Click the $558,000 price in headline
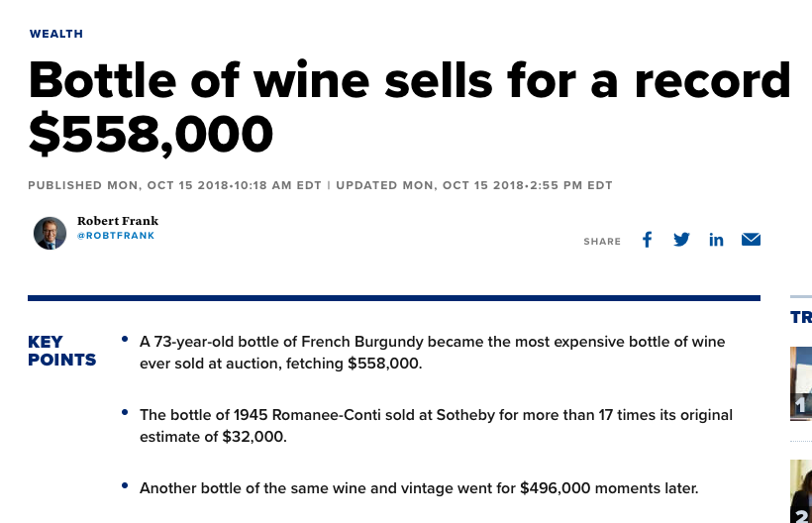This screenshot has width=812, height=523. pos(151,134)
